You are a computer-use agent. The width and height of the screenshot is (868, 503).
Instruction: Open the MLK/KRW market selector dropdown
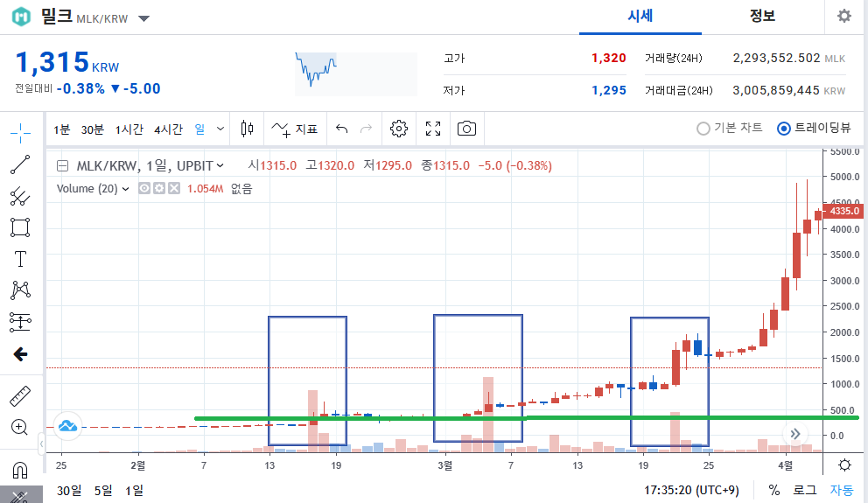[x=143, y=19]
